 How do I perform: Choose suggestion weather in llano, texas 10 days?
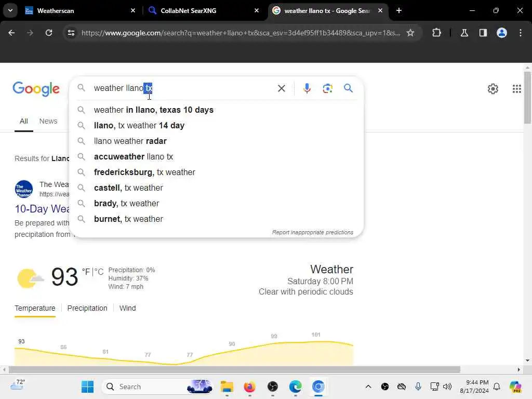[217, 110]
